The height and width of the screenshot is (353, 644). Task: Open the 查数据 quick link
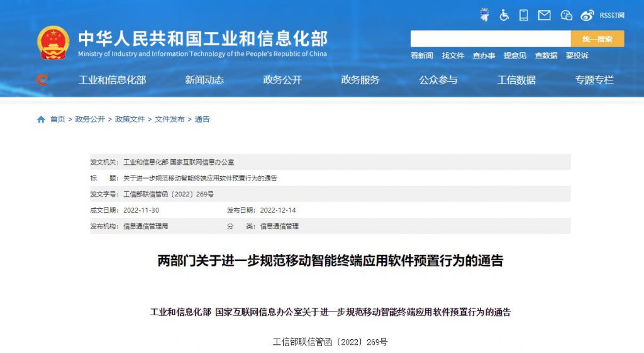(547, 55)
